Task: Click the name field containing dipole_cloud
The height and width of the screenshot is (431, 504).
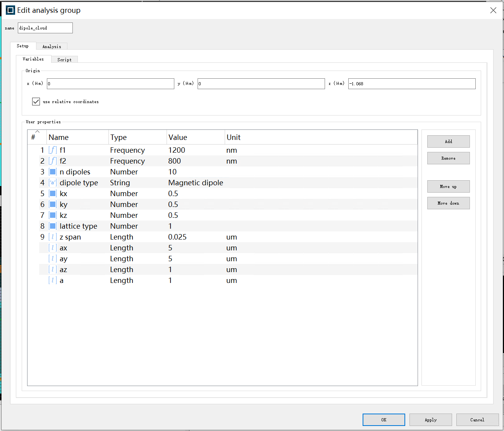Action: point(45,28)
